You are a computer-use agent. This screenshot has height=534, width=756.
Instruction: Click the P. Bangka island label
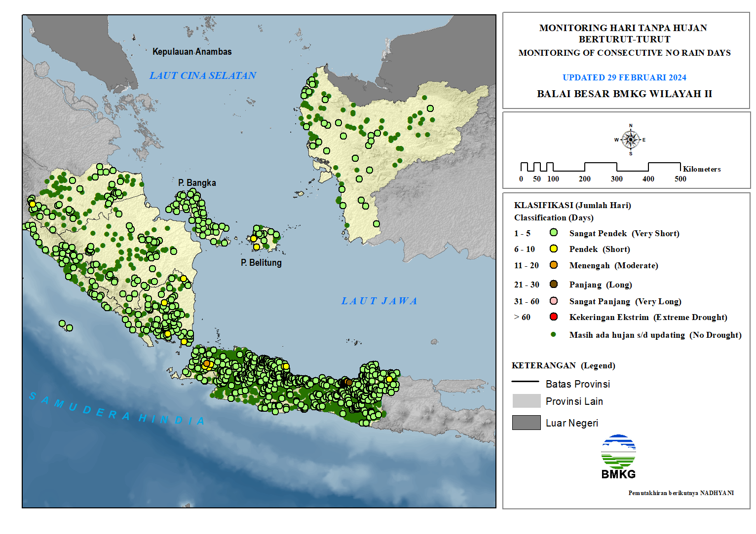(x=197, y=182)
